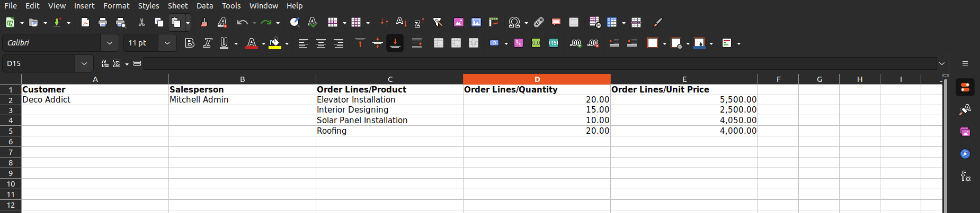The height and width of the screenshot is (213, 980).
Task: Apply yellow background color
Action: 274,43
